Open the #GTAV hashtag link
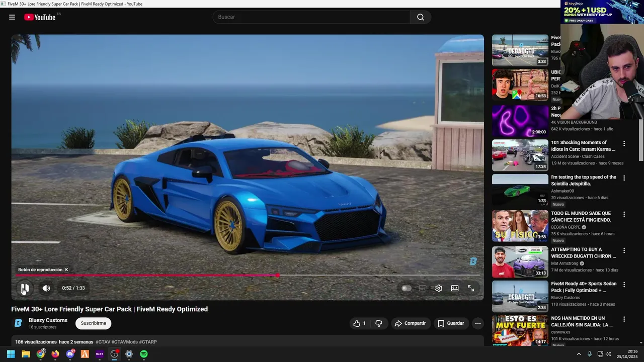 pyautogui.click(x=103, y=342)
